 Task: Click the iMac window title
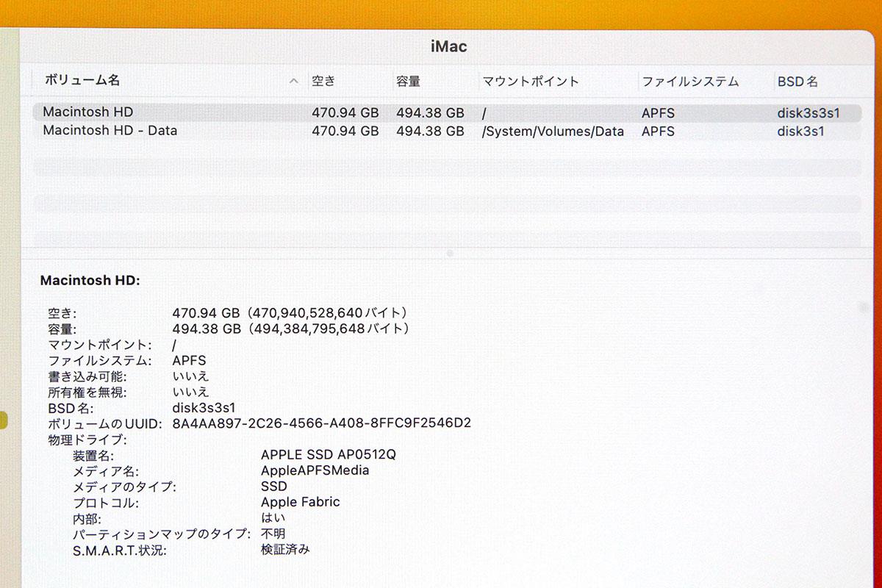click(448, 46)
